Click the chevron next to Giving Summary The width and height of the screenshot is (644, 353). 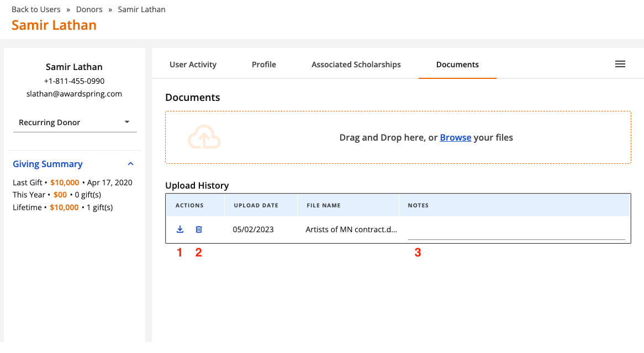130,163
